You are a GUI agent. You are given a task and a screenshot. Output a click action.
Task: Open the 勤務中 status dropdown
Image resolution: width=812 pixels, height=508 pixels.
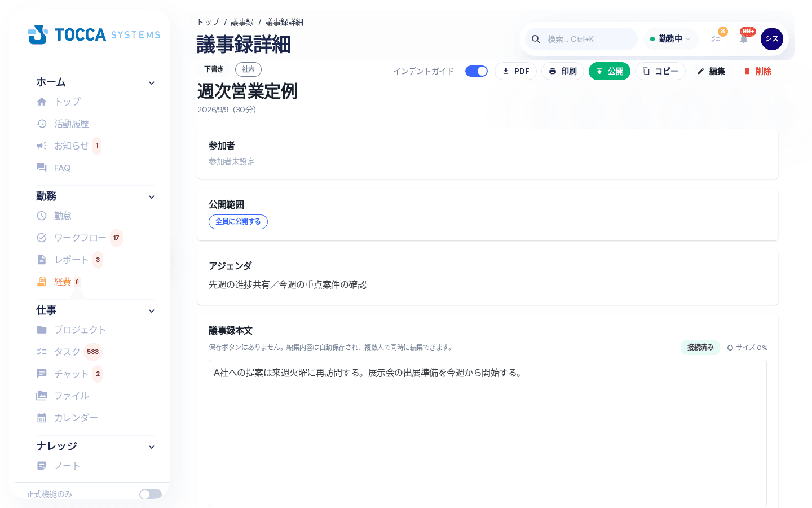(670, 39)
